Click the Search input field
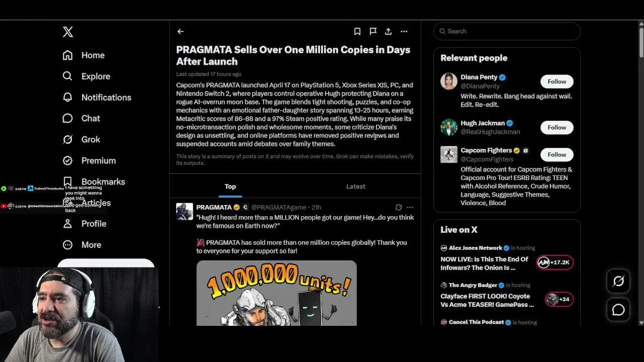644x362 pixels. click(507, 31)
